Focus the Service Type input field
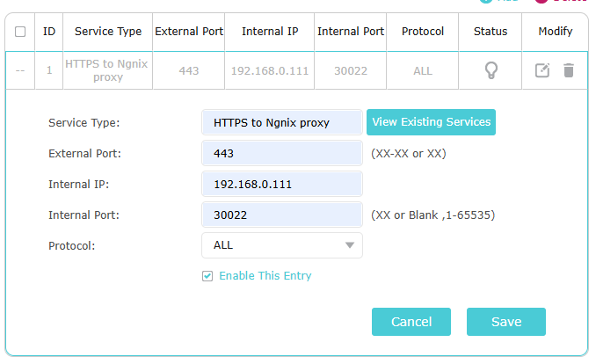 click(282, 122)
